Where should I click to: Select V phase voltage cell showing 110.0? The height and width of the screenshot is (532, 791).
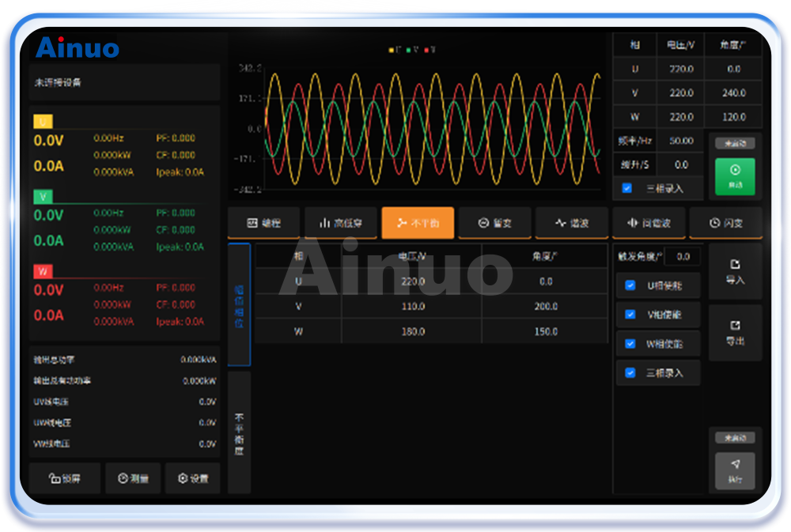point(412,306)
